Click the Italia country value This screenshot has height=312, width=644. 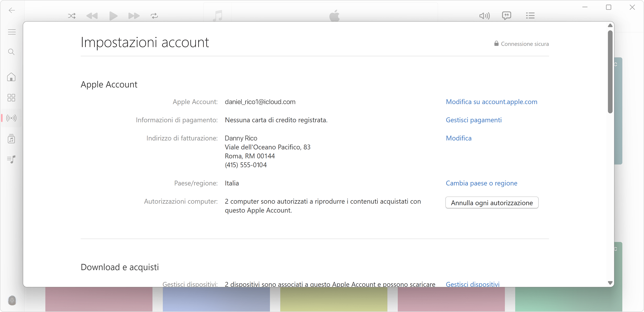coord(232,183)
